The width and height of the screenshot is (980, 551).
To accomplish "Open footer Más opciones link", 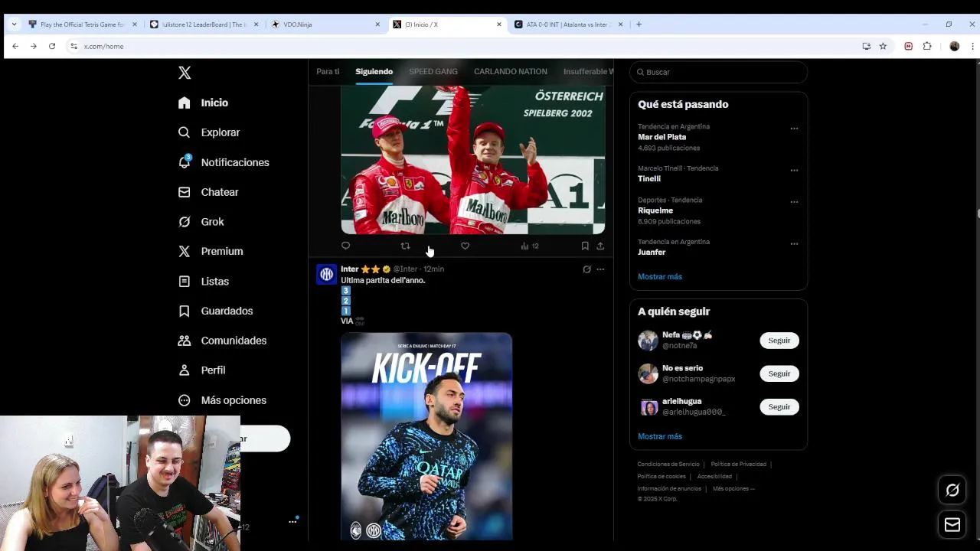I will pos(733,488).
